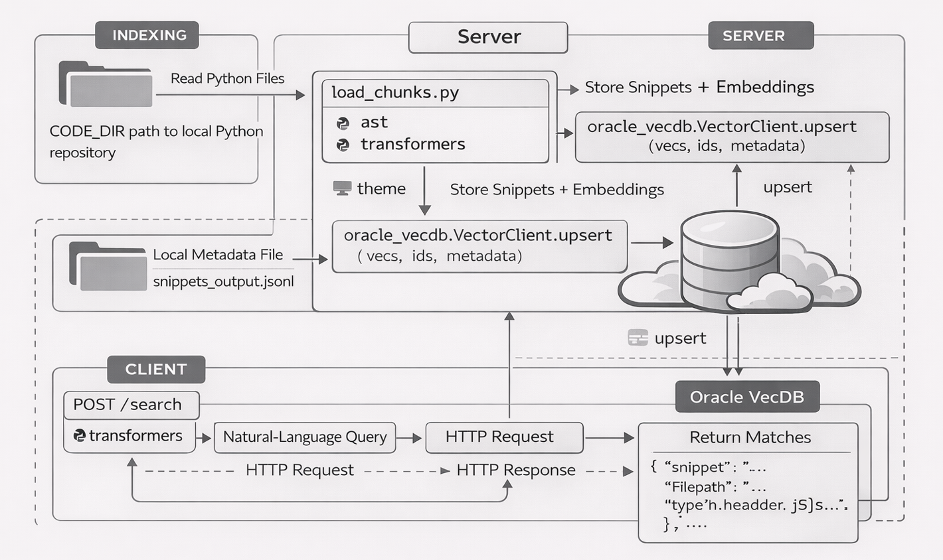Select the dark SERVER label at top right
The width and height of the screenshot is (943, 560).
(x=761, y=35)
